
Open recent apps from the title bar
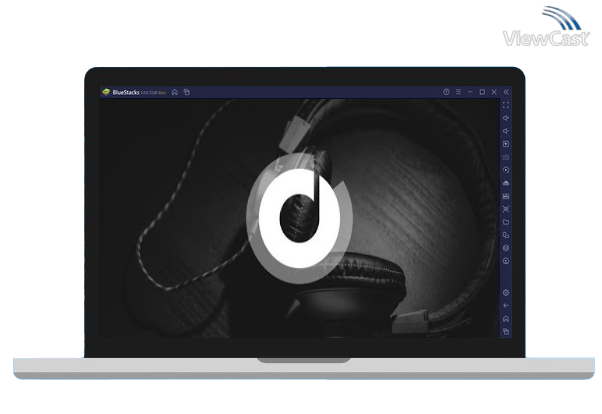187,92
